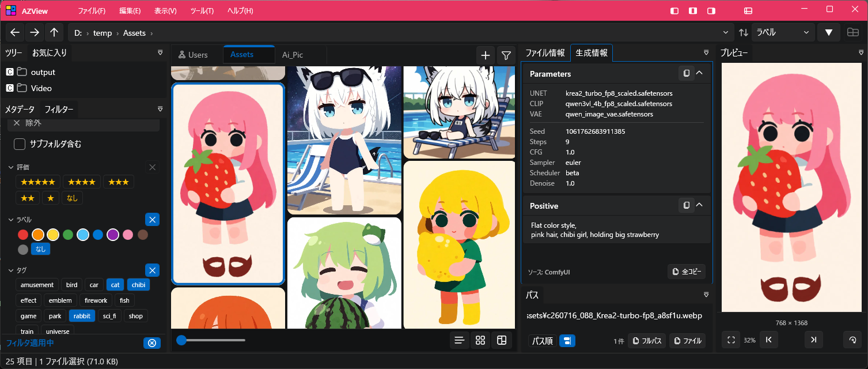The image size is (868, 369).
Task: Click the パス順 button
Action: (x=542, y=341)
